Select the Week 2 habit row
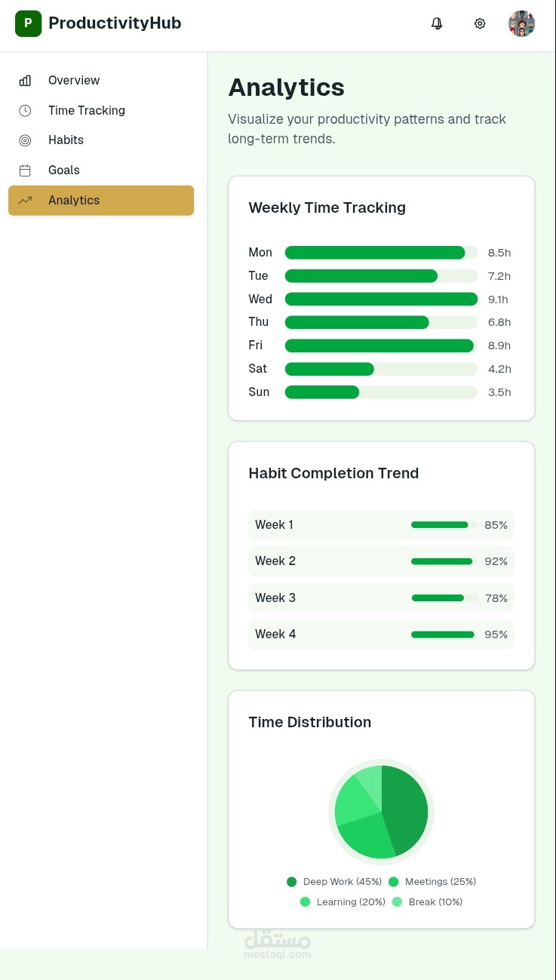The width and height of the screenshot is (556, 980). pos(381,561)
